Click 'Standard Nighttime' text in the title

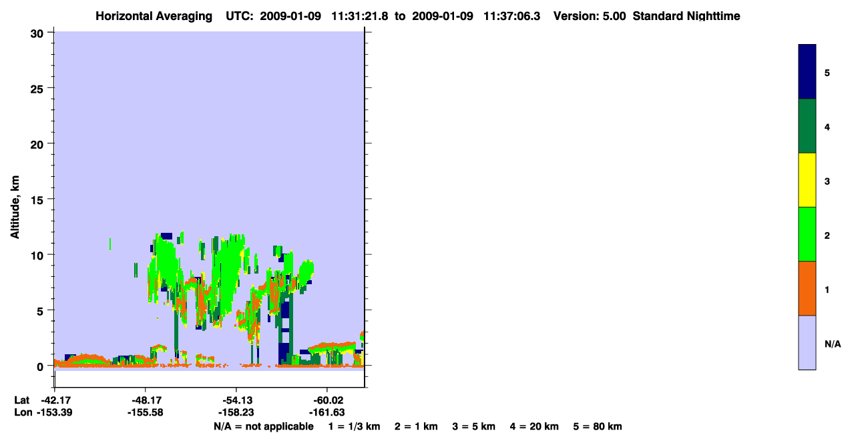pyautogui.click(x=686, y=16)
